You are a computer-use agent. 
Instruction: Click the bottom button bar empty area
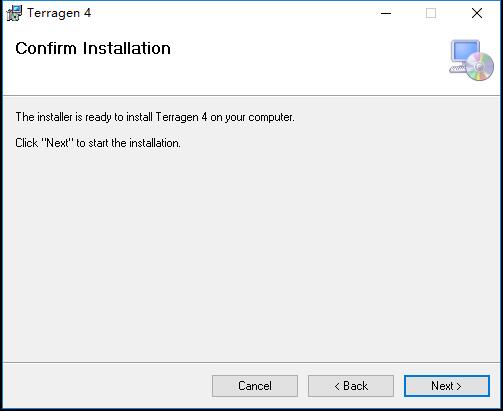107,385
